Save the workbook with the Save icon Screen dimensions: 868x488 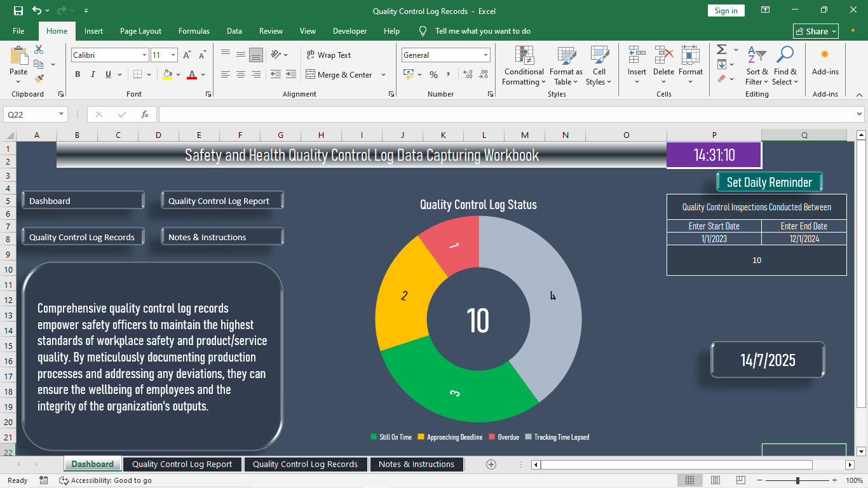coord(18,11)
